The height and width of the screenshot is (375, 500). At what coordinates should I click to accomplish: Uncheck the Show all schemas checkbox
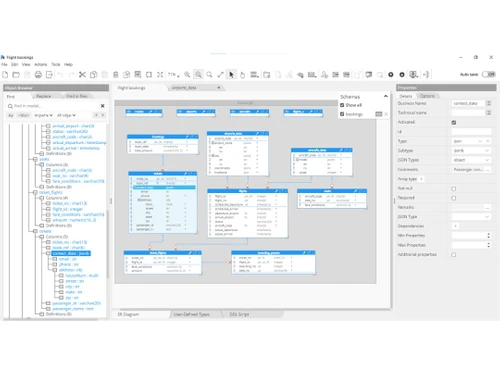tap(342, 105)
